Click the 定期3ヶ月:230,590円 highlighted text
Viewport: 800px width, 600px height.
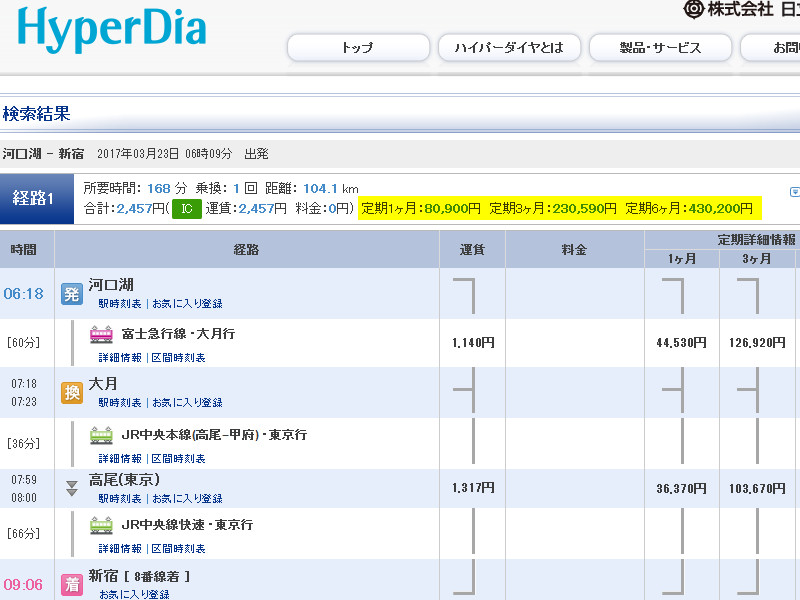pyautogui.click(x=553, y=208)
